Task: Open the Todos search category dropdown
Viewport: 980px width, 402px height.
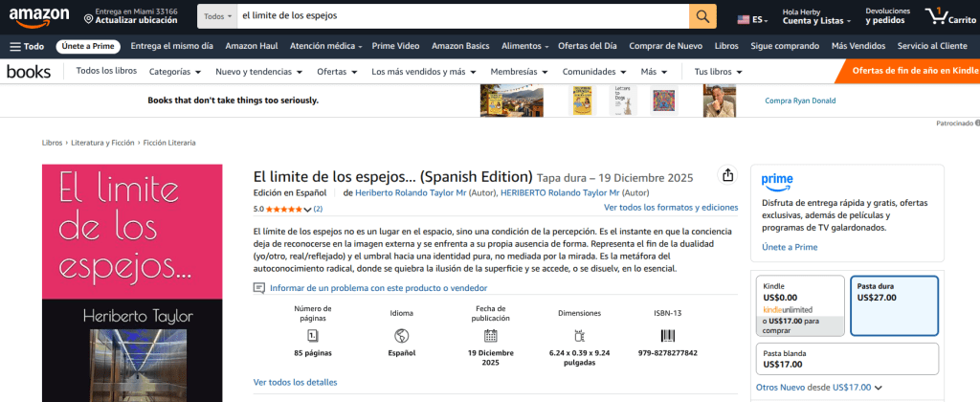Action: (217, 16)
